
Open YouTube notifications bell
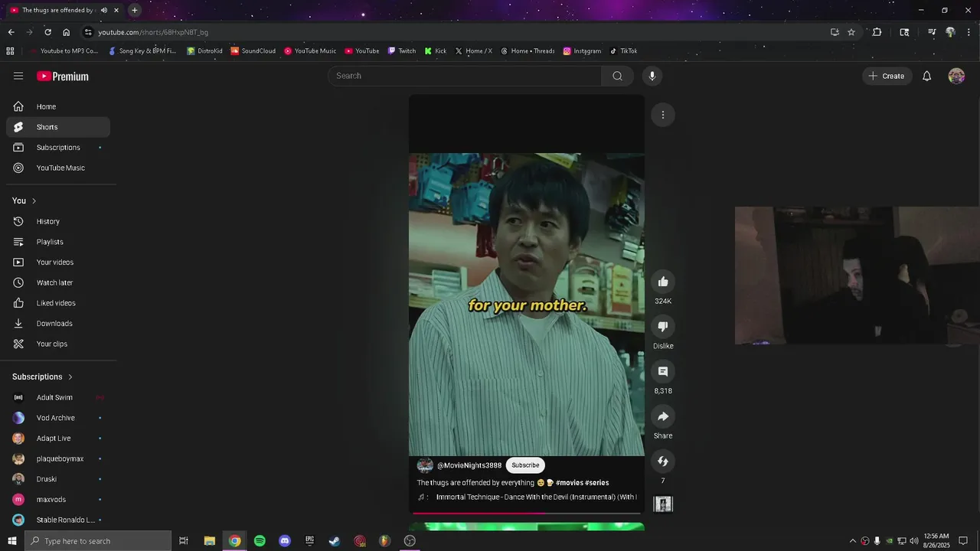[x=926, y=76]
